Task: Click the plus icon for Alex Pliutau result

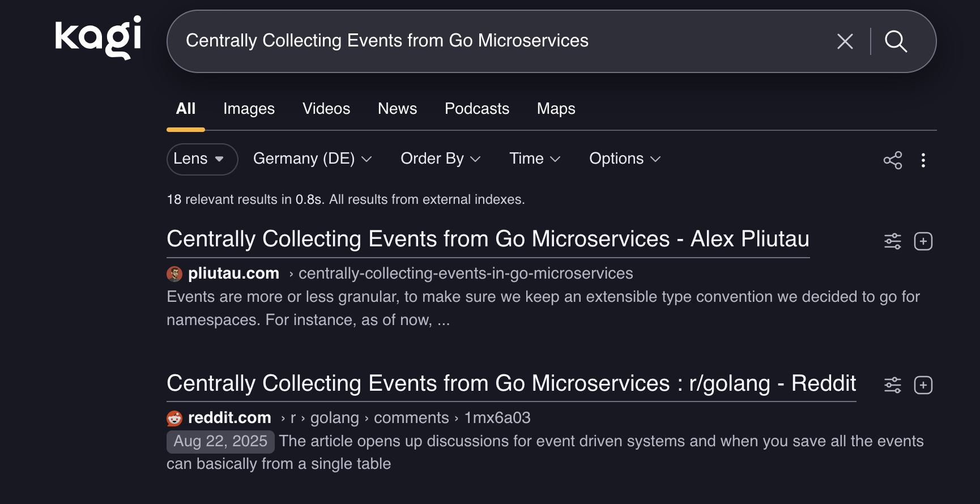Action: coord(923,241)
